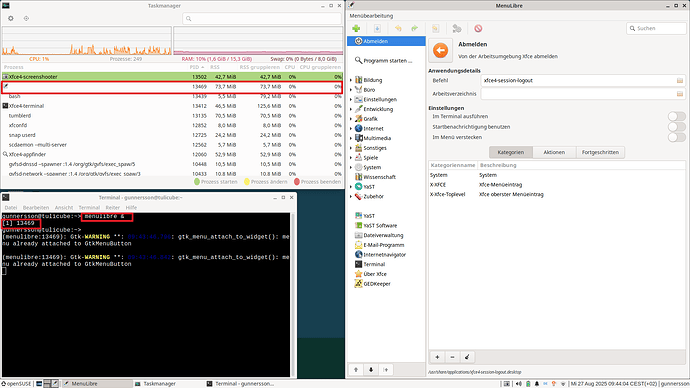The height and width of the screenshot is (388, 690).
Task: Click the 'Prozess beenden' button
Action: [x=317, y=182]
